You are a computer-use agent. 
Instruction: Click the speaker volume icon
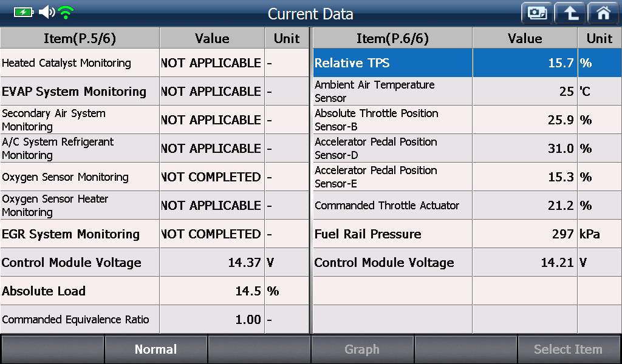pyautogui.click(x=47, y=12)
